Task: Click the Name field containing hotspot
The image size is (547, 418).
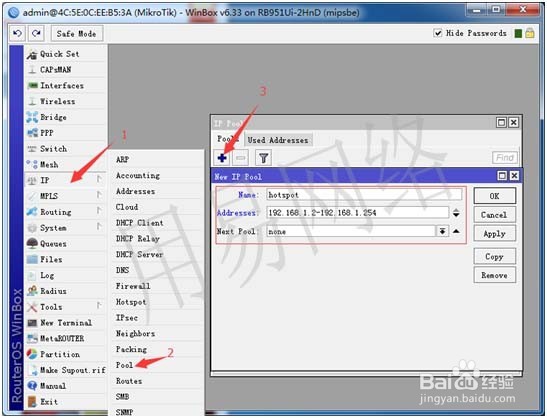Action: pyautogui.click(x=364, y=195)
